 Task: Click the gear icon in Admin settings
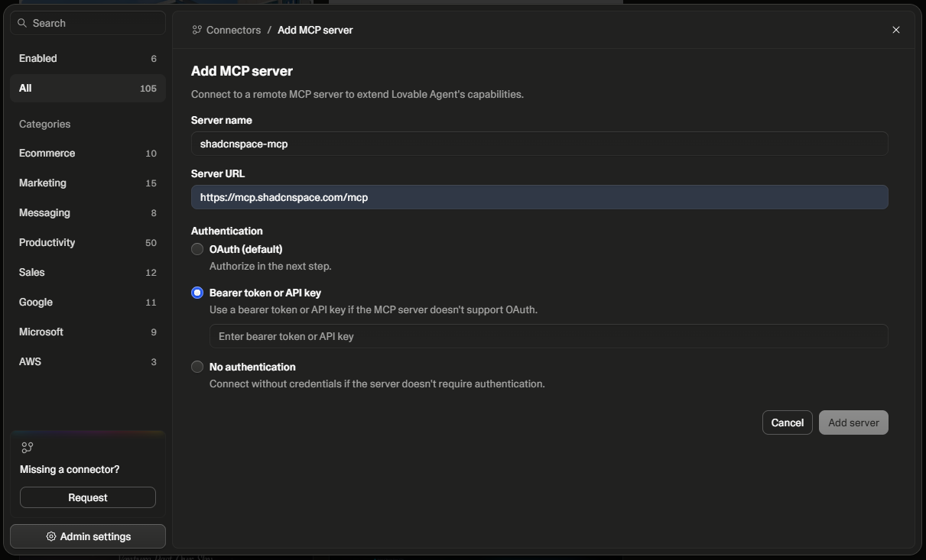(51, 536)
